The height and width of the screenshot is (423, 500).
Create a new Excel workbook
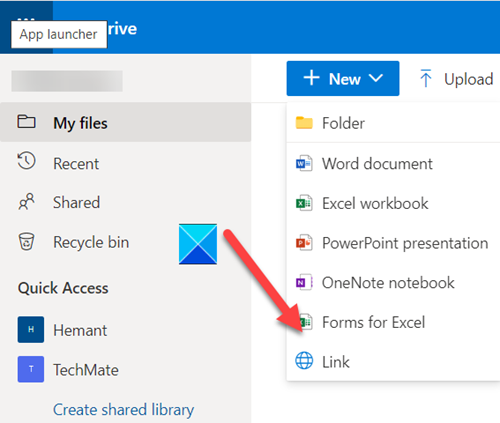(x=393, y=203)
